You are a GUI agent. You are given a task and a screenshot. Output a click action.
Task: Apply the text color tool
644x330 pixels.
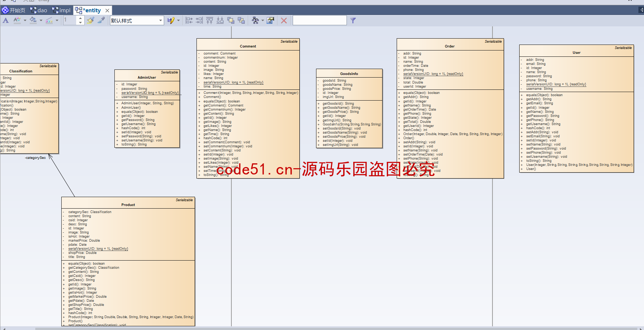point(17,20)
